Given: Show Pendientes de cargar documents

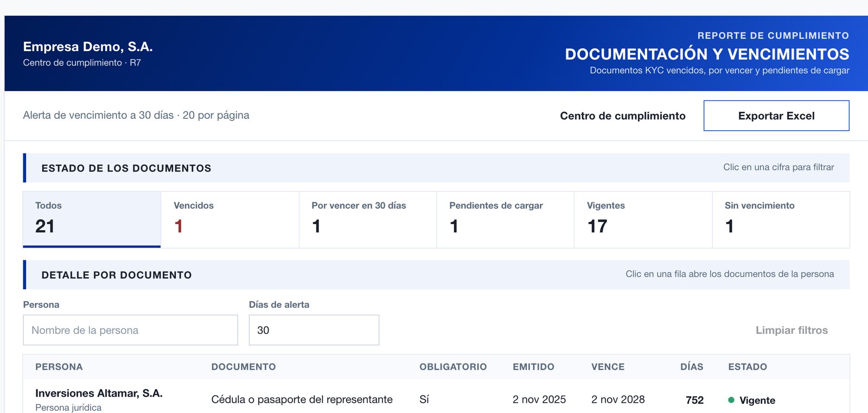Looking at the screenshot, I should [x=506, y=219].
